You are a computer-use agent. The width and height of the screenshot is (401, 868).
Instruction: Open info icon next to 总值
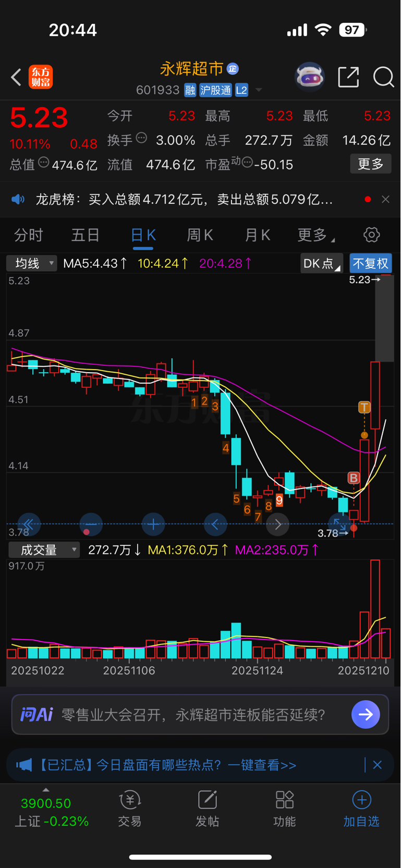click(x=44, y=163)
